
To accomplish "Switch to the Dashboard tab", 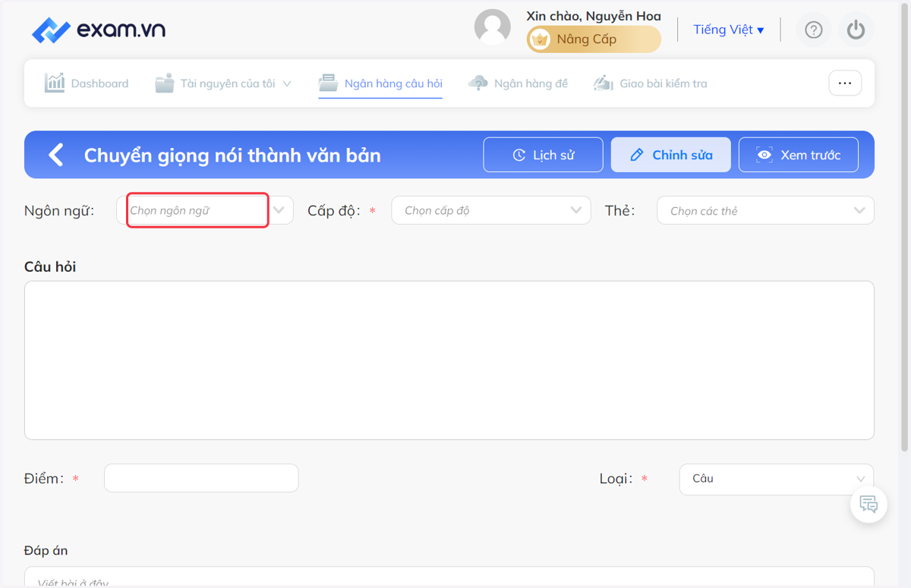I will (x=87, y=83).
